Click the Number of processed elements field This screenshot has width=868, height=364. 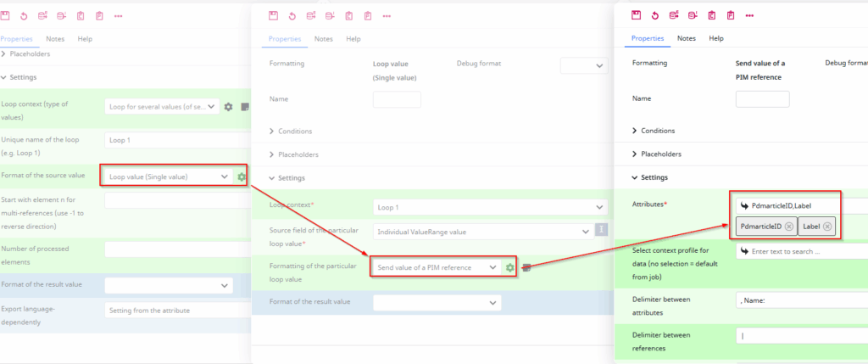pos(177,249)
